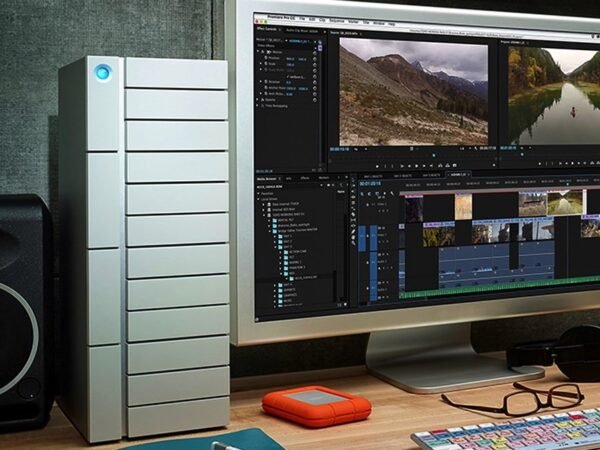This screenshot has height=450, width=600.
Task: Select the DAY 1 folder
Action: (287, 236)
